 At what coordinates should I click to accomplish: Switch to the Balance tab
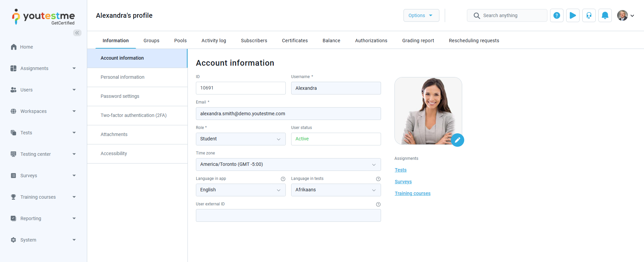(331, 41)
